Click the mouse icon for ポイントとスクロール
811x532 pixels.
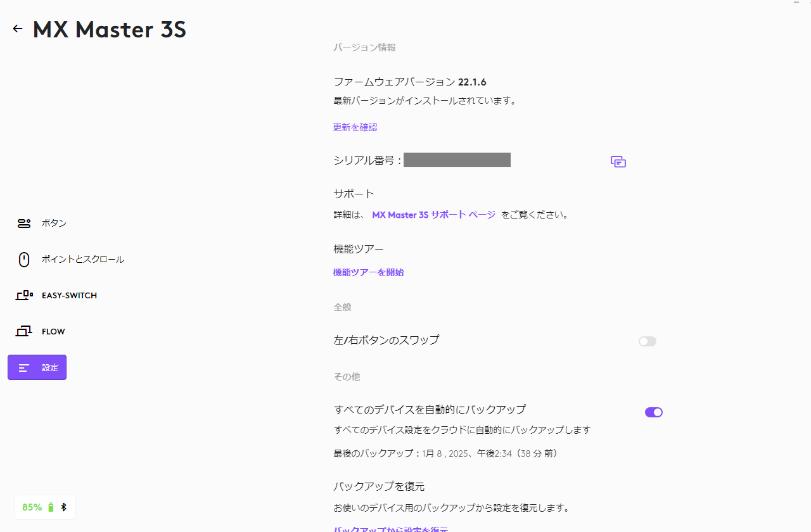(24, 260)
